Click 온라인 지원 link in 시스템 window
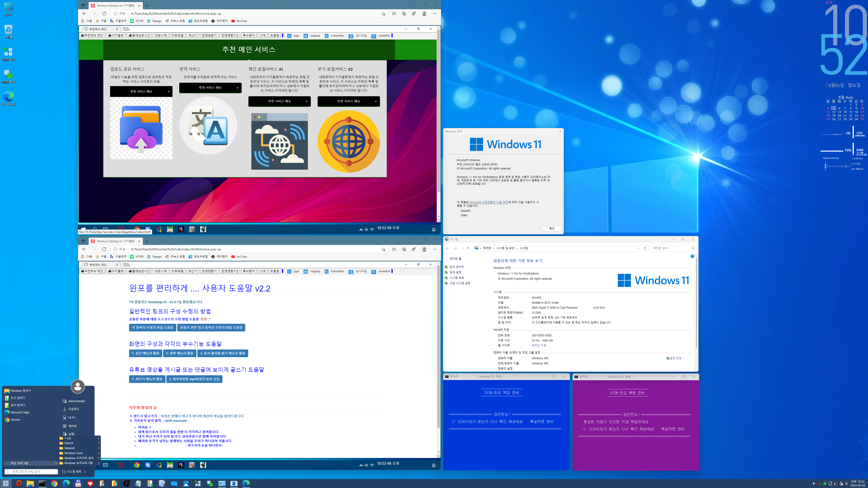Image resolution: width=868 pixels, height=488 pixels. click(539, 345)
